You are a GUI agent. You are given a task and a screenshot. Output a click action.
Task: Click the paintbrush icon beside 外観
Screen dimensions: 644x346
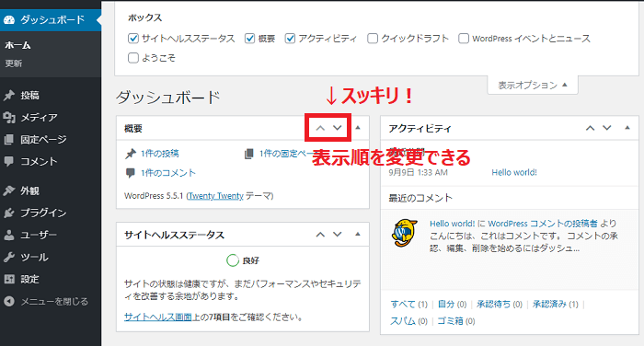[9, 190]
